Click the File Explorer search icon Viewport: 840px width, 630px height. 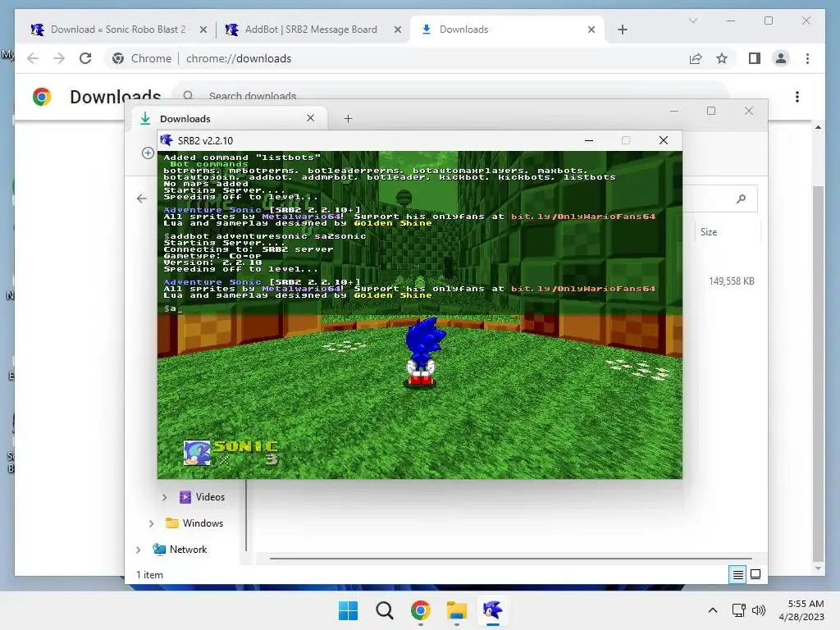[x=741, y=199]
